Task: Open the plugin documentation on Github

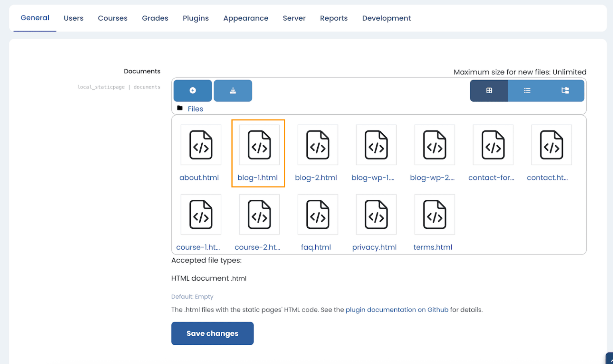Action: pyautogui.click(x=397, y=309)
